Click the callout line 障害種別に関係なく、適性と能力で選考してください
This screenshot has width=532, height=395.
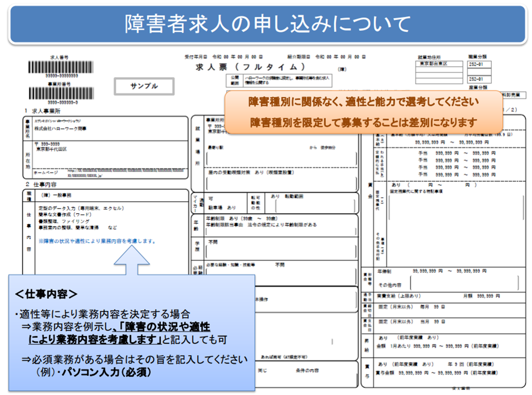pos(364,101)
